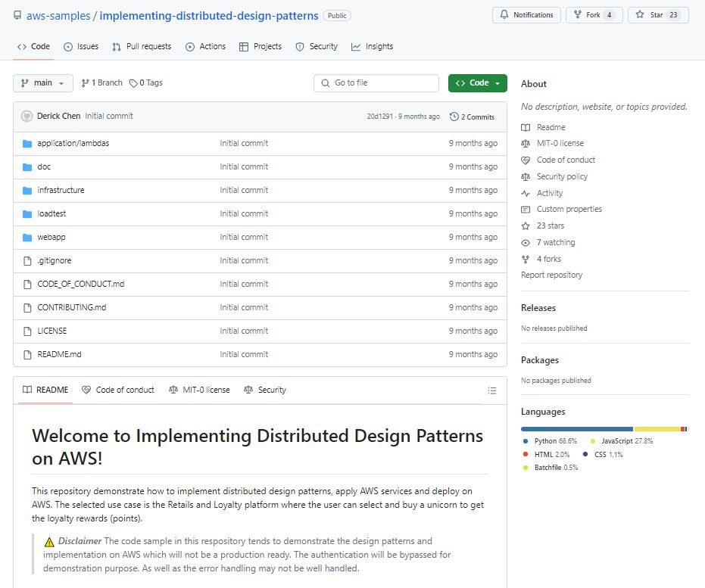The image size is (705, 588).
Task: Open Security policy link in About
Action: point(562,176)
